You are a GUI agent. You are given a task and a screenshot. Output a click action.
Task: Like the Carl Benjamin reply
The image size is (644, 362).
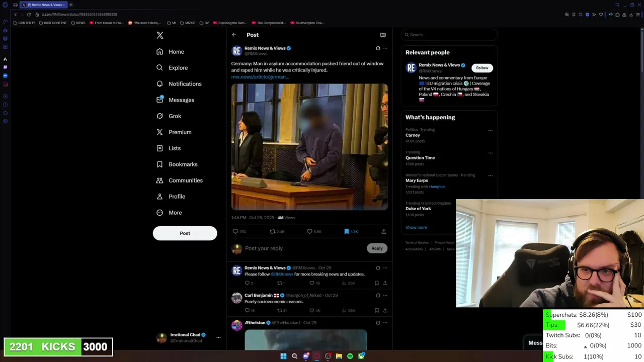pyautogui.click(x=311, y=310)
